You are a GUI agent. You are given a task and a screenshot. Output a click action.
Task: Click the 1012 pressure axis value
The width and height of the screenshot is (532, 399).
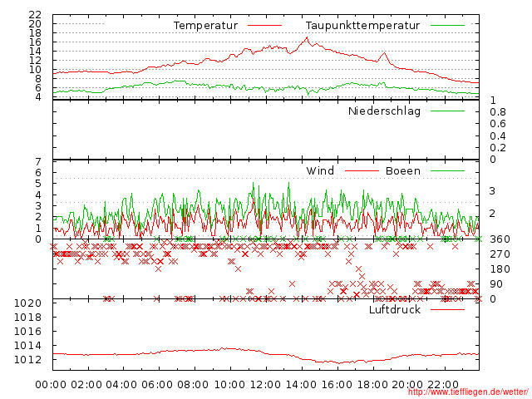pos(27,360)
